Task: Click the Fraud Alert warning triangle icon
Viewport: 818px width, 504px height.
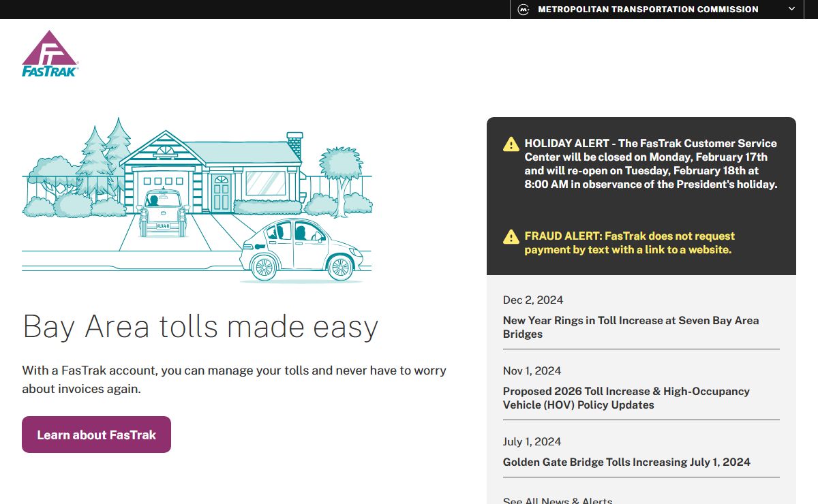Action: [511, 237]
